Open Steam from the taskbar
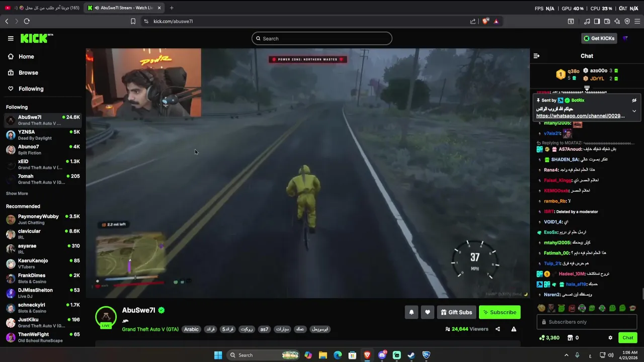Image resolution: width=644 pixels, height=362 pixels. [411, 355]
